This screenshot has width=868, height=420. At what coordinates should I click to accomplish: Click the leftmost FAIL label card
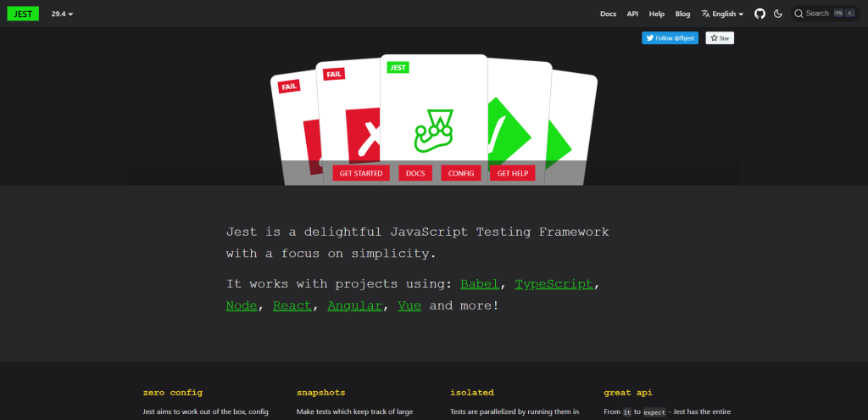pyautogui.click(x=290, y=87)
